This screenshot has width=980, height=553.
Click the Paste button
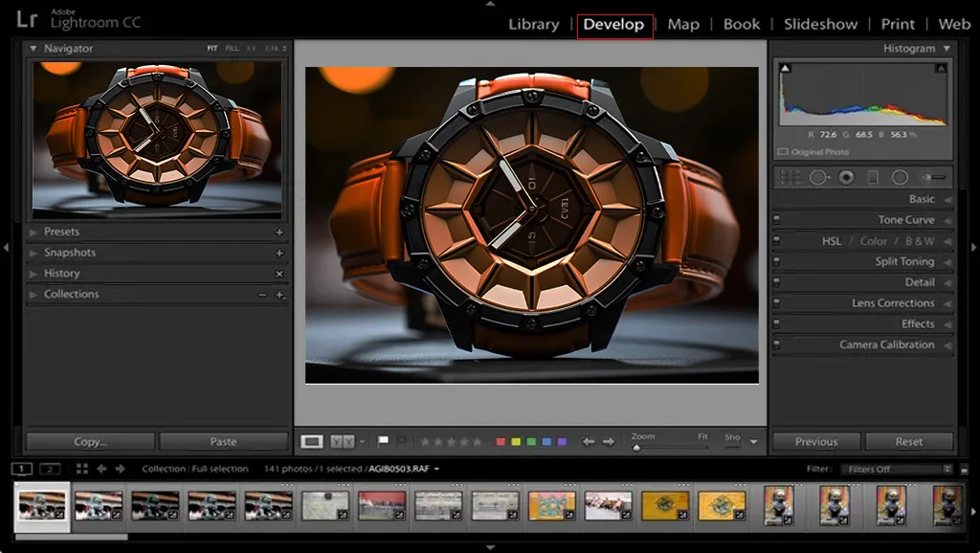pyautogui.click(x=223, y=442)
